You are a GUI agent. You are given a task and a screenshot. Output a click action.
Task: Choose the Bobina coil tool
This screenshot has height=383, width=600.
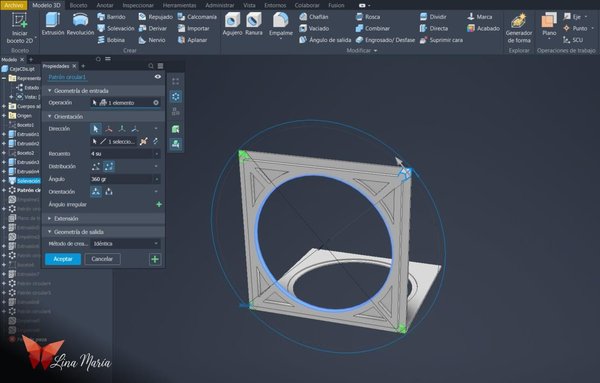[x=111, y=40]
